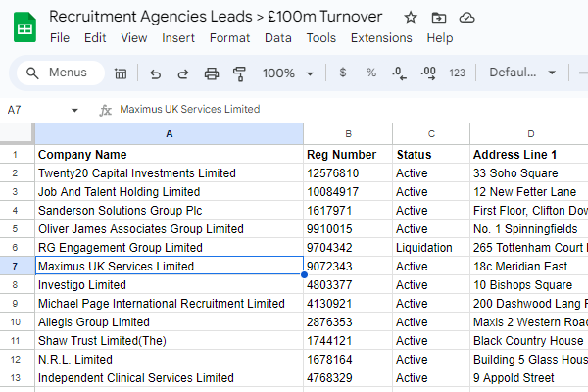Open the Default font dropdown

pyautogui.click(x=522, y=73)
